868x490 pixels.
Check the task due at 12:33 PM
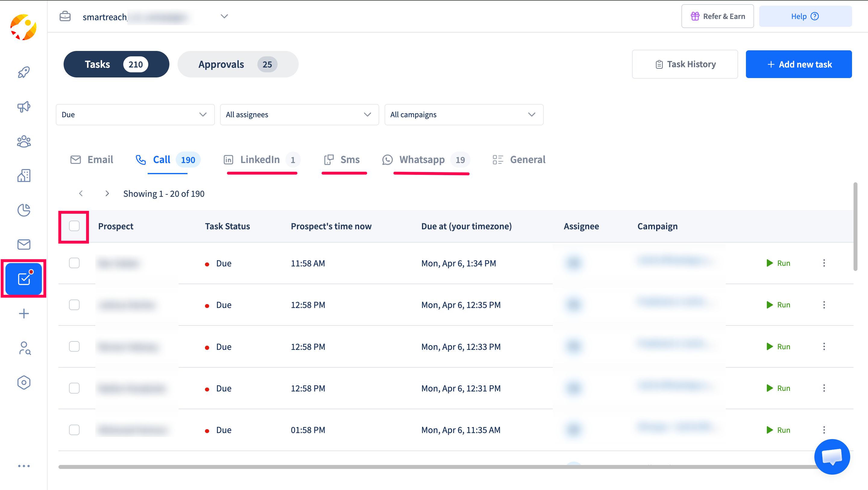(x=74, y=347)
